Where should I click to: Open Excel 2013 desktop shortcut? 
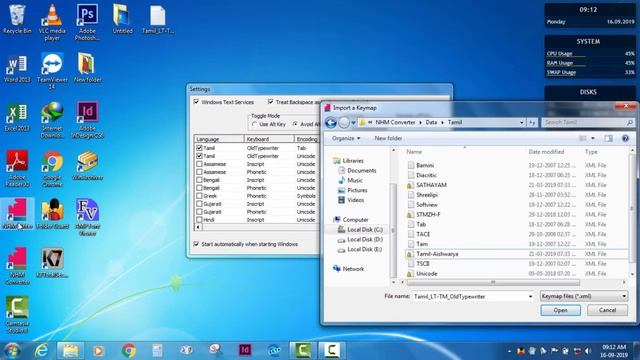[x=17, y=117]
